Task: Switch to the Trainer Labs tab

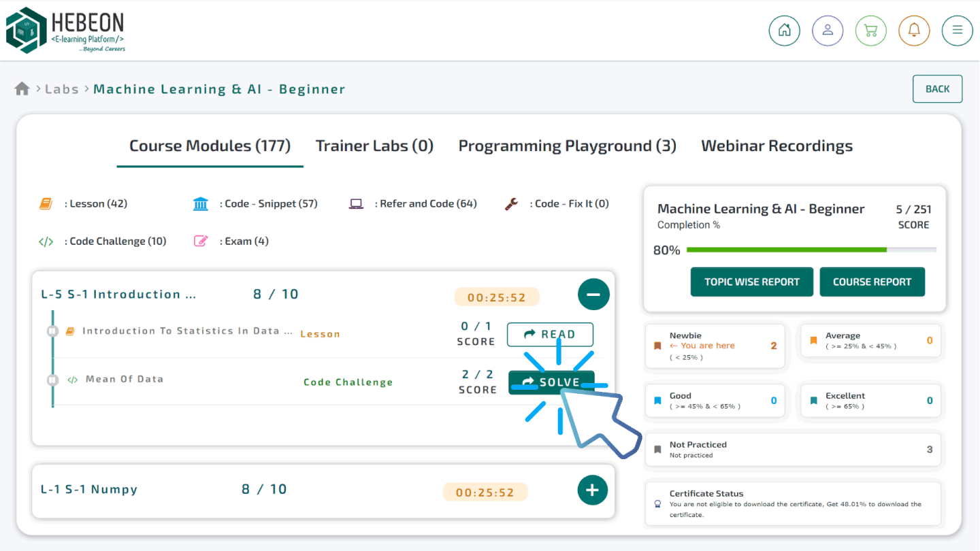Action: [374, 146]
